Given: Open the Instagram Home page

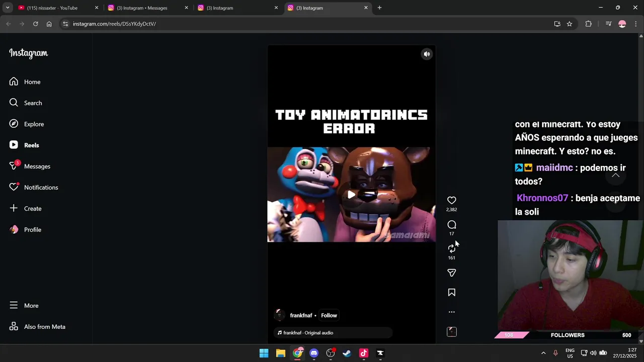Looking at the screenshot, I should point(25,82).
